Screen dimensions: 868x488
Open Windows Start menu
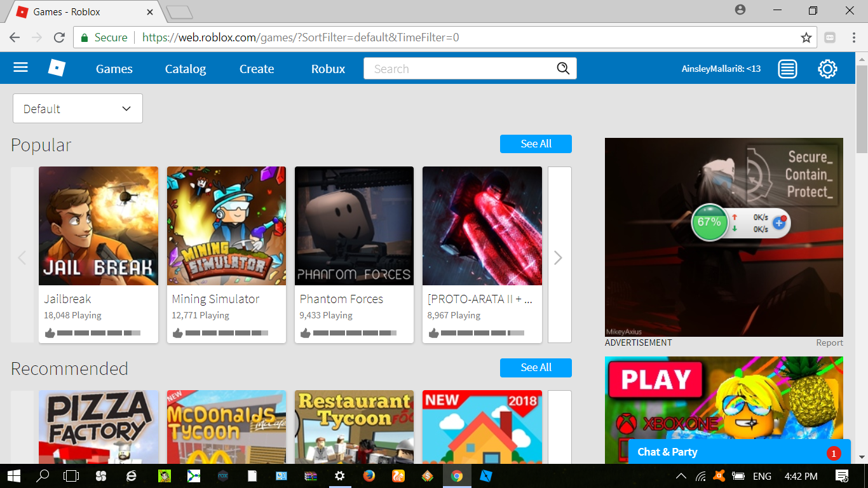13,476
